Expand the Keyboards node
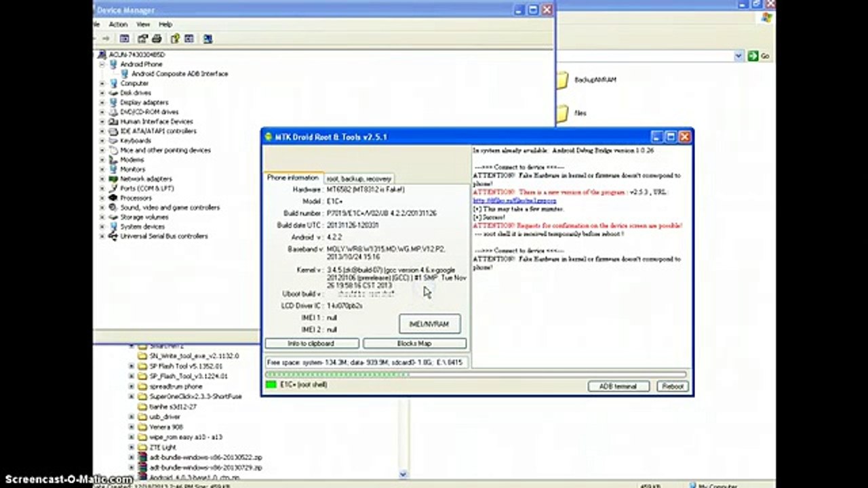 [102, 141]
